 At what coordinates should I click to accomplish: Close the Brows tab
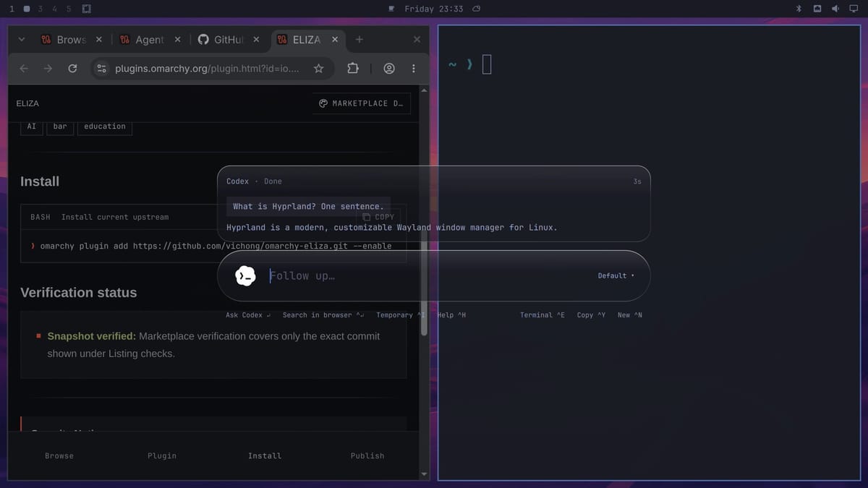pos(99,40)
